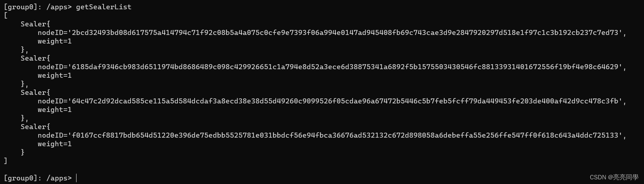
Task: Click the getSealerList command text
Action: click(x=104, y=7)
